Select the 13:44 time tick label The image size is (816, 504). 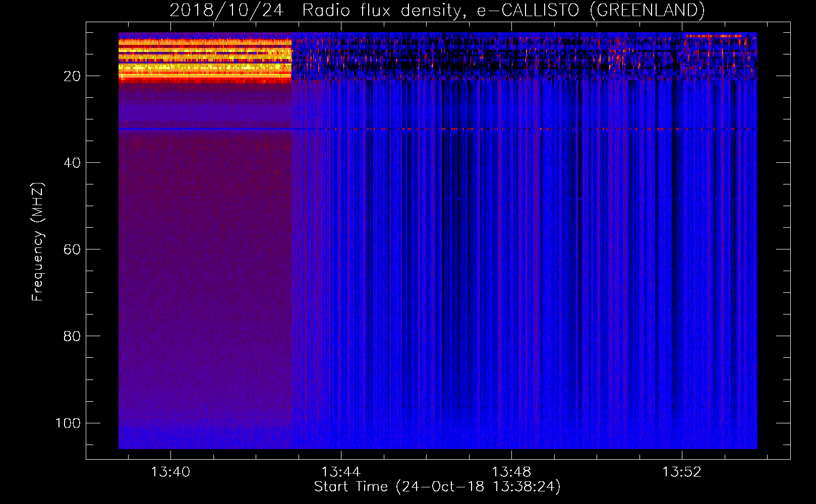point(341,472)
